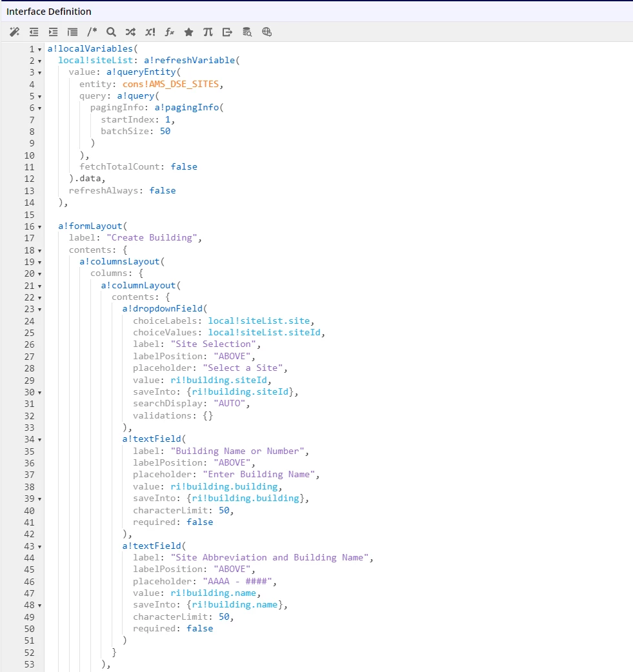Click the cons!AMS_DSE_SITES constant
Screen dimensions: 633x672
click(x=171, y=84)
